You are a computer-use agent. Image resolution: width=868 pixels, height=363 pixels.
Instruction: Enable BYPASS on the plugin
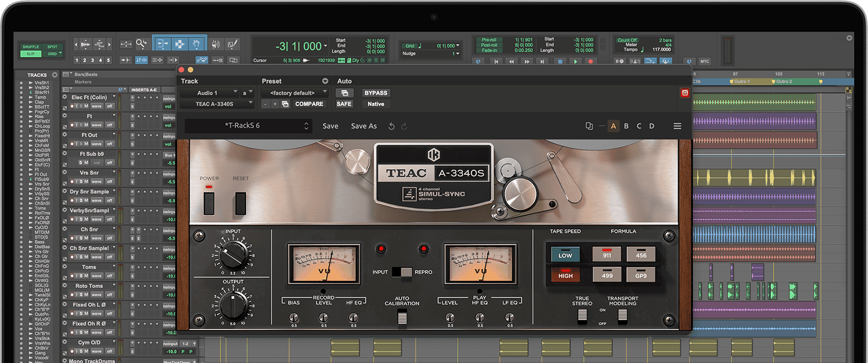[x=375, y=93]
